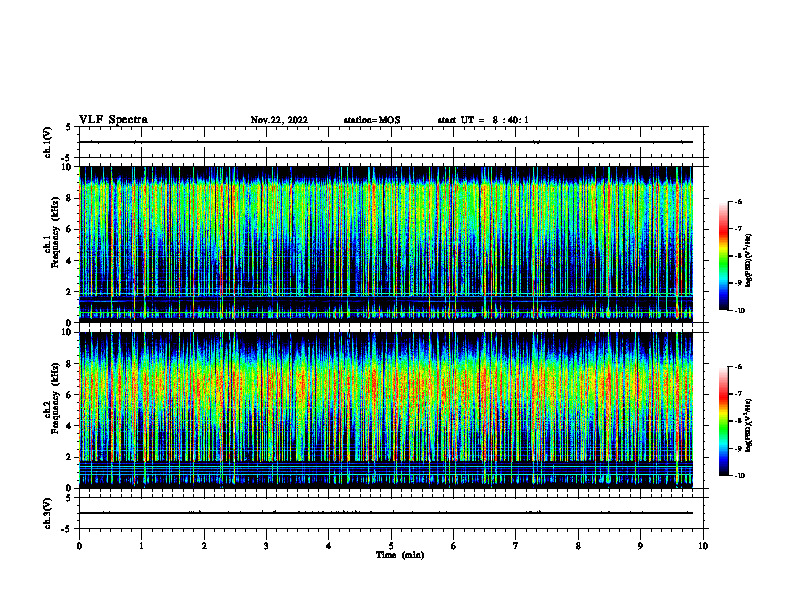Viewport: 792px width, 612px height.
Task: Click time axis tick label "0"
Action: click(x=79, y=546)
